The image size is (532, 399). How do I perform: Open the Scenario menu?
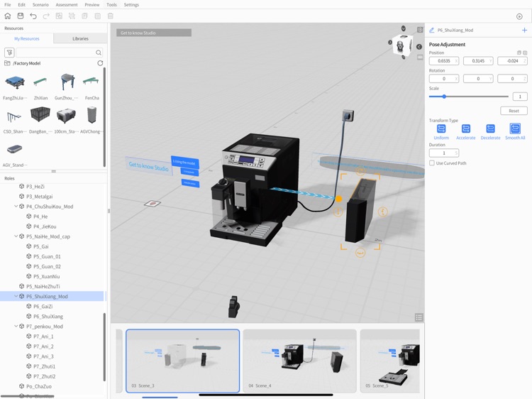[40, 5]
